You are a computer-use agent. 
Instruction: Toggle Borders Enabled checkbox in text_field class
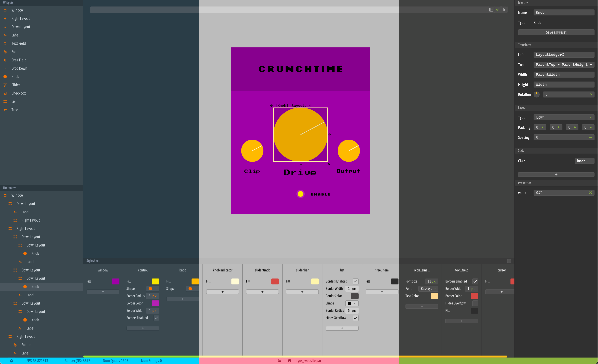click(475, 281)
